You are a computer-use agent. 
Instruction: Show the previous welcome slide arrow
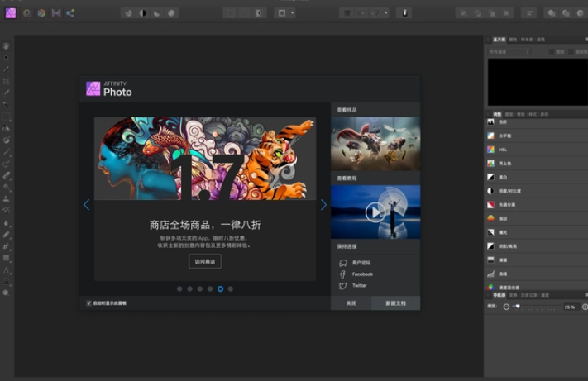pos(87,205)
